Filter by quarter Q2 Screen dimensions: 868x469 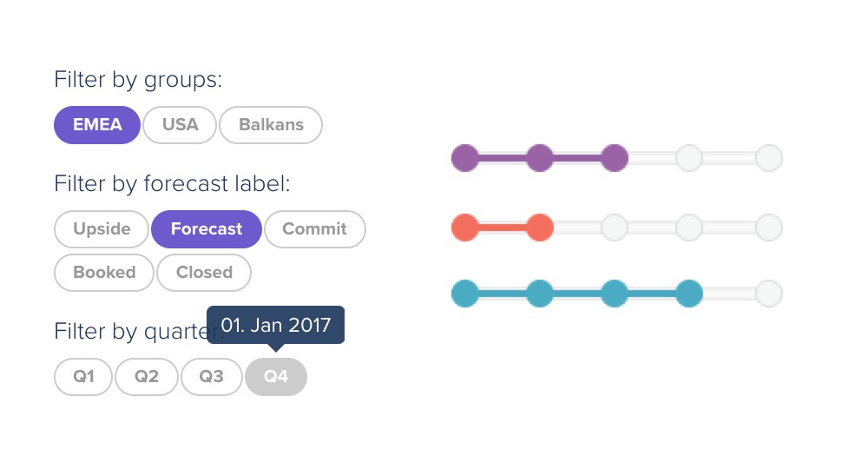coord(147,377)
